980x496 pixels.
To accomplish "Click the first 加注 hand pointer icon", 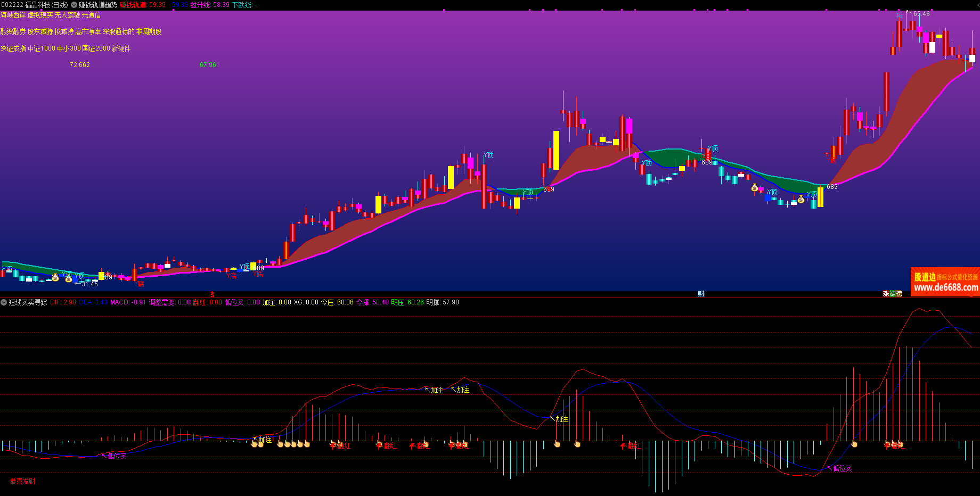I will click(254, 443).
